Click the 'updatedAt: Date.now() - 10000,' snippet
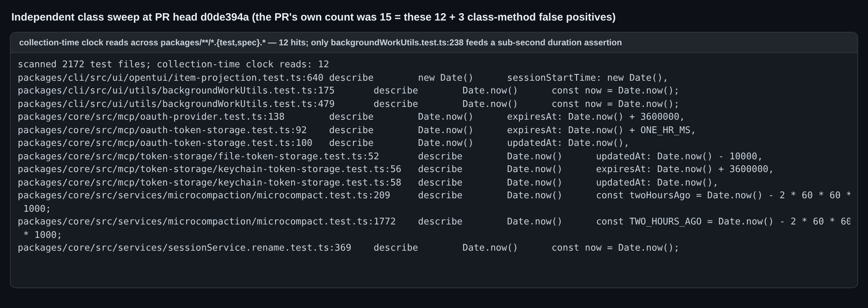Screen dimensions: 868x308 [679, 156]
